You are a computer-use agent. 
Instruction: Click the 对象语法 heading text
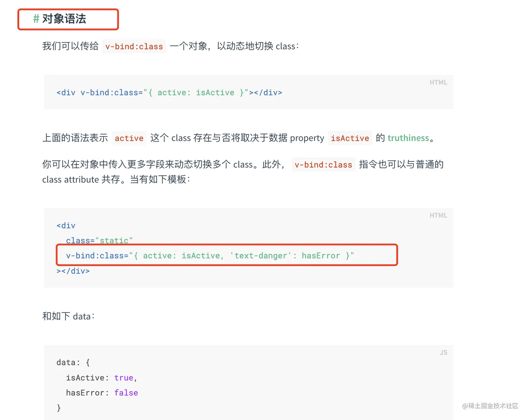point(64,19)
